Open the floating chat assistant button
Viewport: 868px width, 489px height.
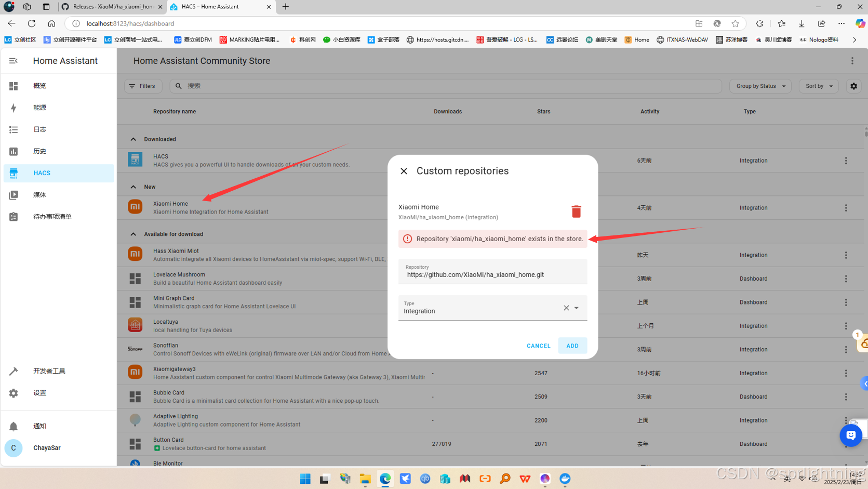coord(851,435)
